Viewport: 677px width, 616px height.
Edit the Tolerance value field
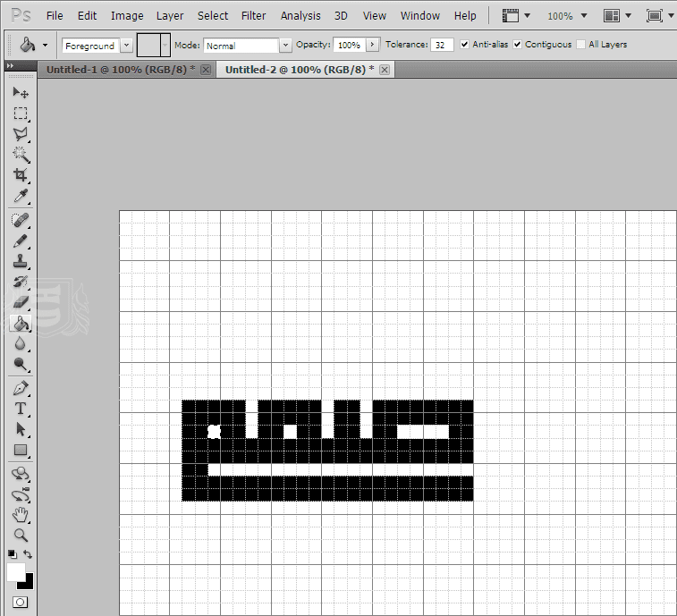point(442,45)
